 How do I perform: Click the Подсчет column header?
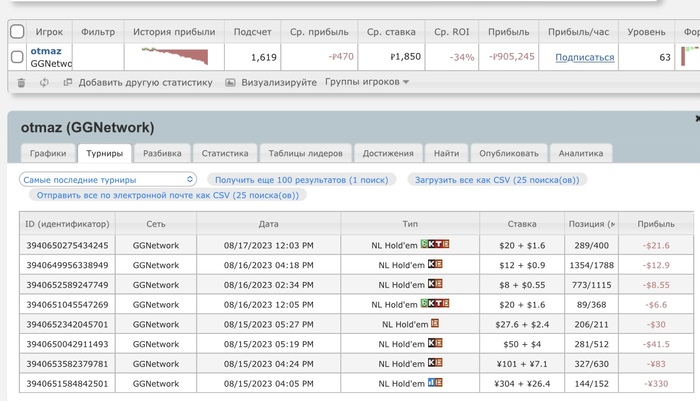coord(252,32)
